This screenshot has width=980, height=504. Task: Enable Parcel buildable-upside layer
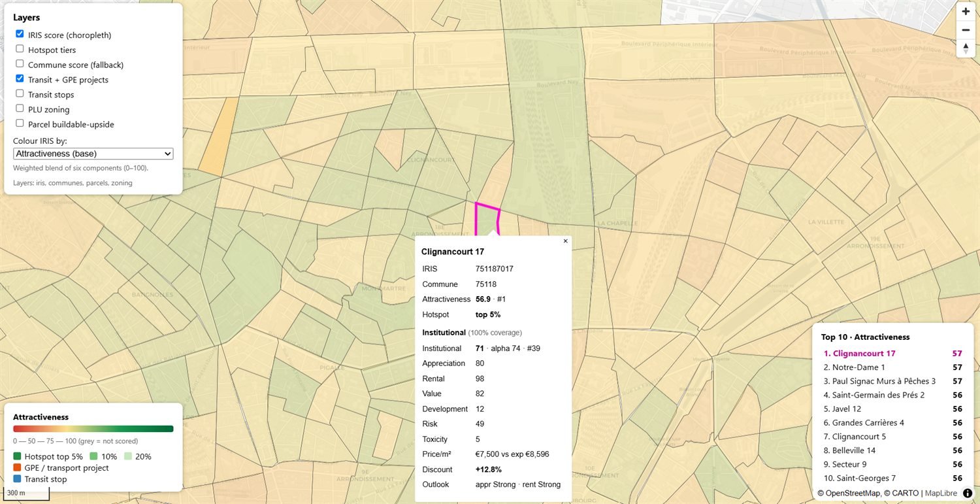pyautogui.click(x=20, y=124)
